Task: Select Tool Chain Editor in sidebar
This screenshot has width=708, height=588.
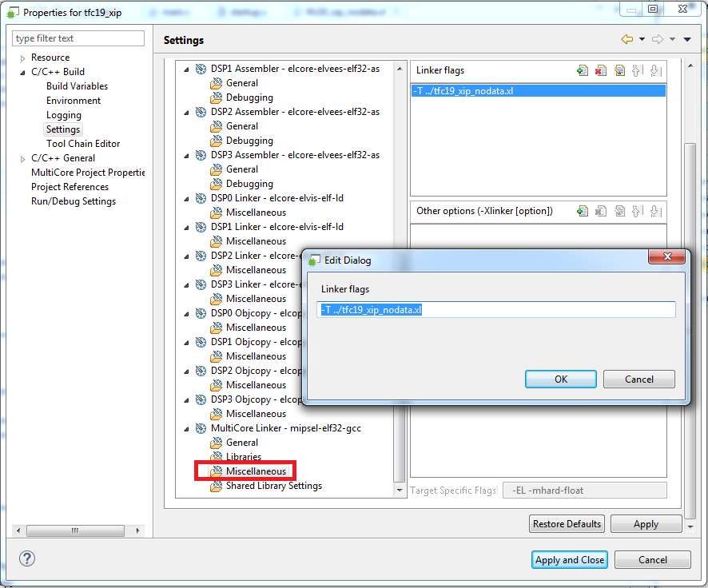Action: pyautogui.click(x=83, y=144)
